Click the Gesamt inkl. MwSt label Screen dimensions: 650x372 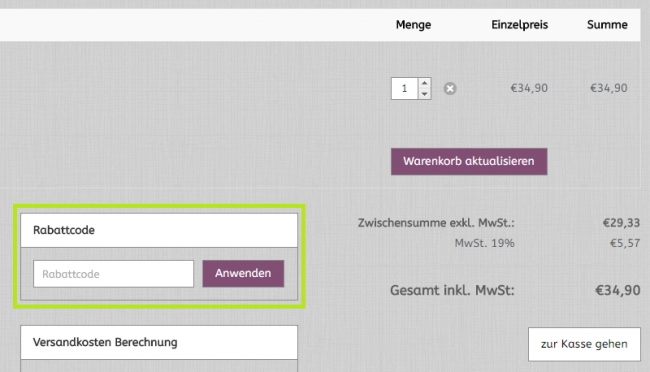point(452,290)
